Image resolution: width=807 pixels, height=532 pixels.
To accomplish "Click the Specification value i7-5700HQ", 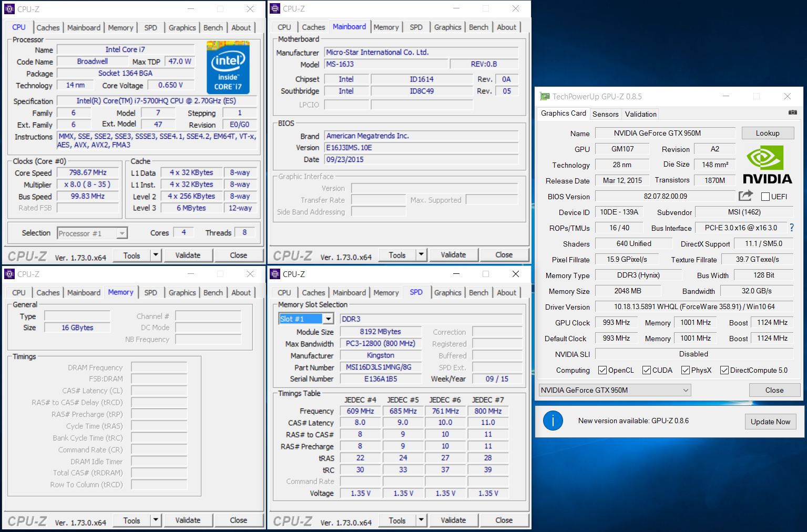I will (156, 101).
